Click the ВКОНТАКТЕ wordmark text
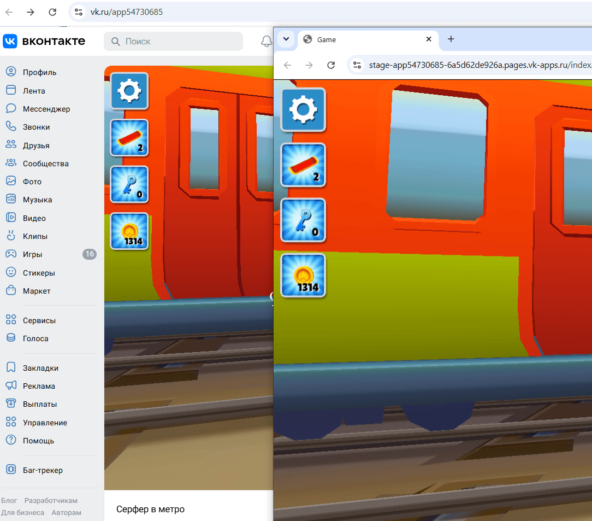The image size is (592, 521). pyautogui.click(x=54, y=41)
